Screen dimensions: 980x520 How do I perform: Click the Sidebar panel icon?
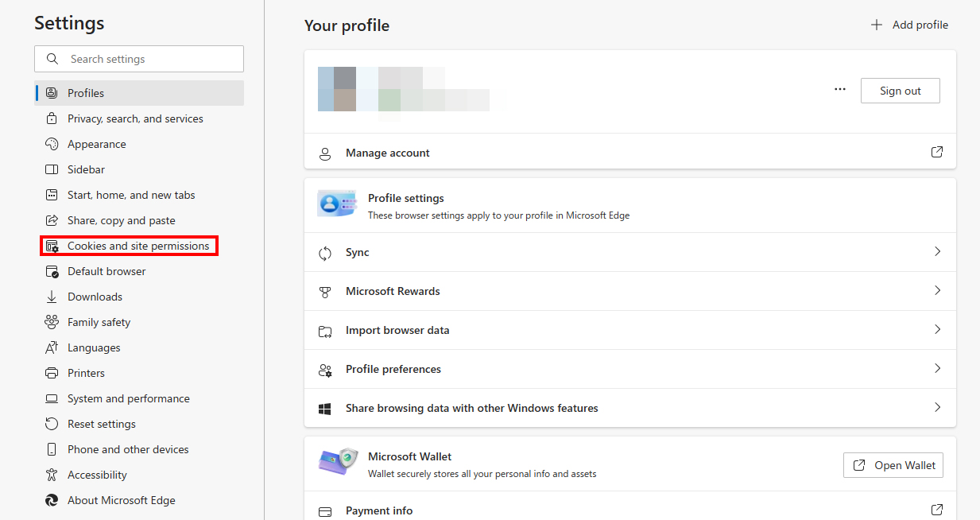tap(52, 169)
